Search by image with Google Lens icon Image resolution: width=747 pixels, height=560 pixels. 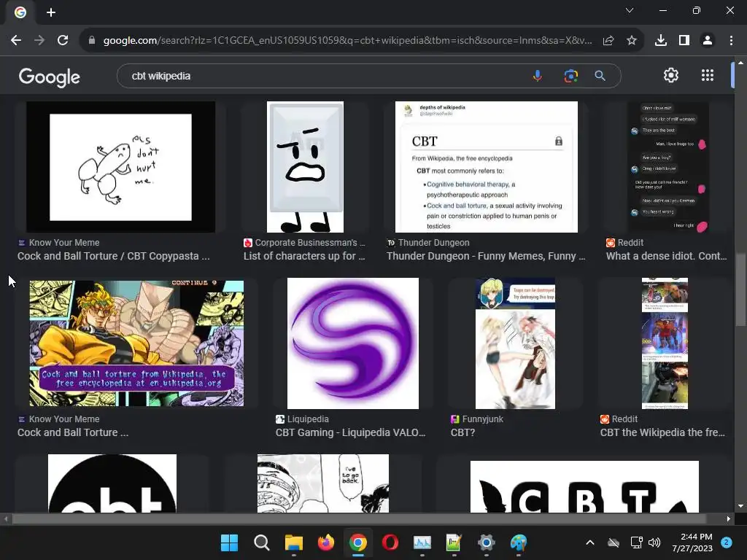point(570,76)
